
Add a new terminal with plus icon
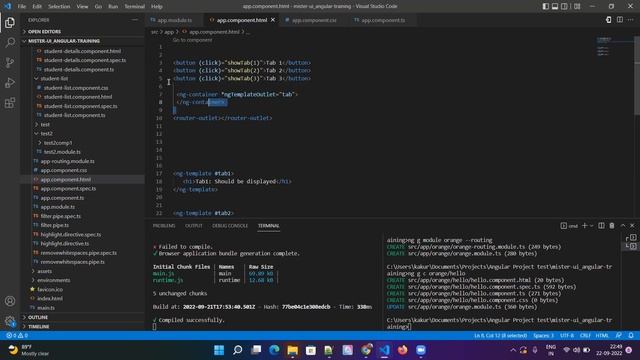pyautogui.click(x=584, y=226)
